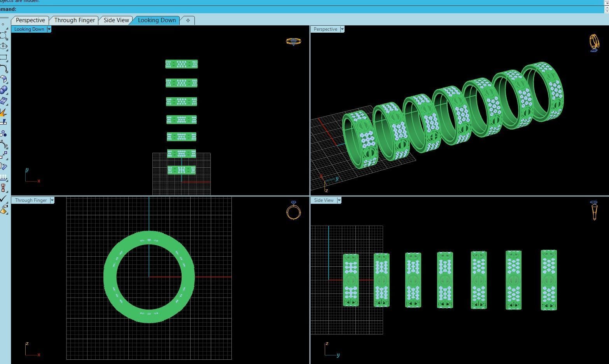Select the Scale tool icon
Screen dimensions: 609x364
coord(3,156)
